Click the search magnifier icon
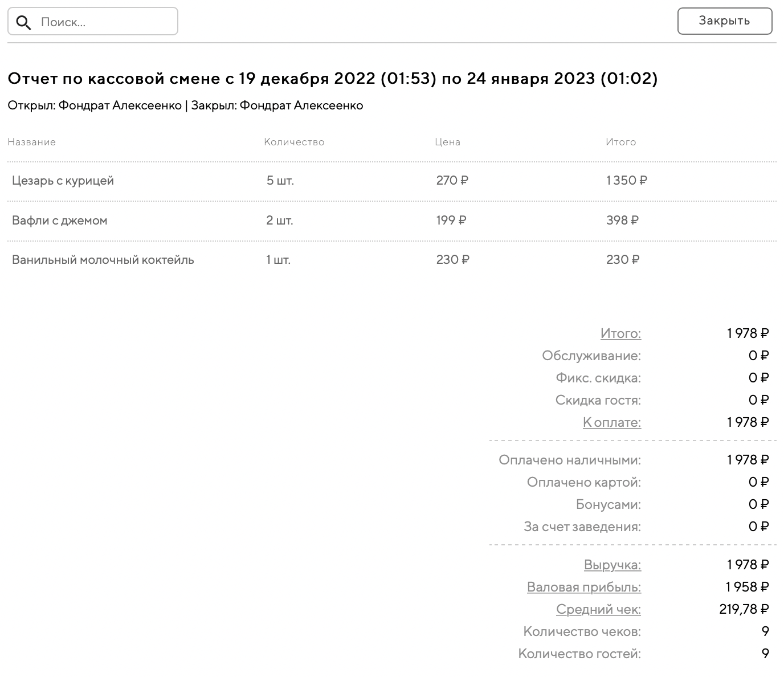The width and height of the screenshot is (784, 677). coord(23,22)
